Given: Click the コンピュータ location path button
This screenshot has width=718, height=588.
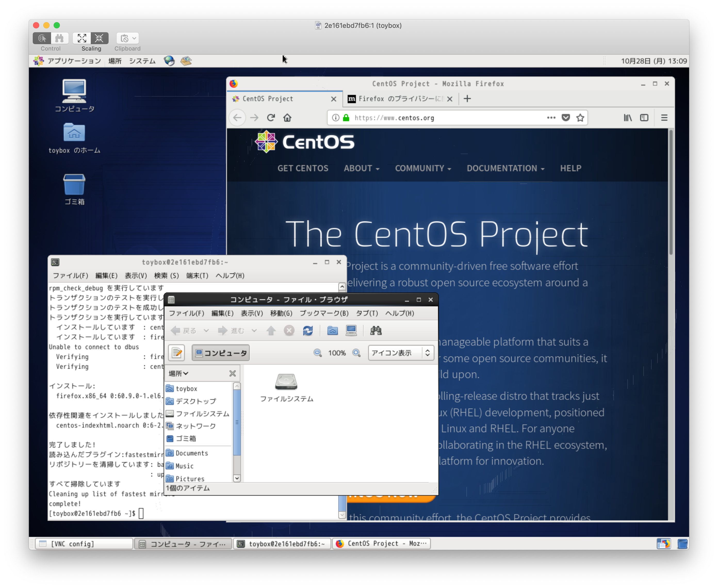Looking at the screenshot, I should point(221,353).
